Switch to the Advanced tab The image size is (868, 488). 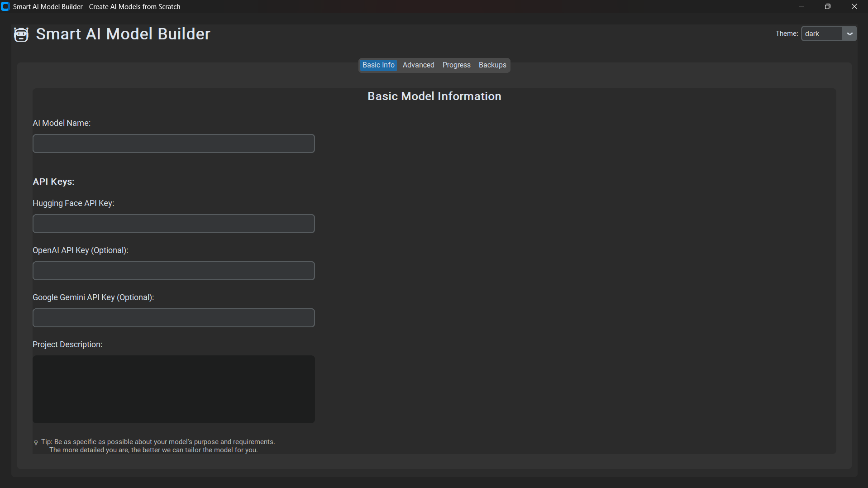(x=418, y=65)
